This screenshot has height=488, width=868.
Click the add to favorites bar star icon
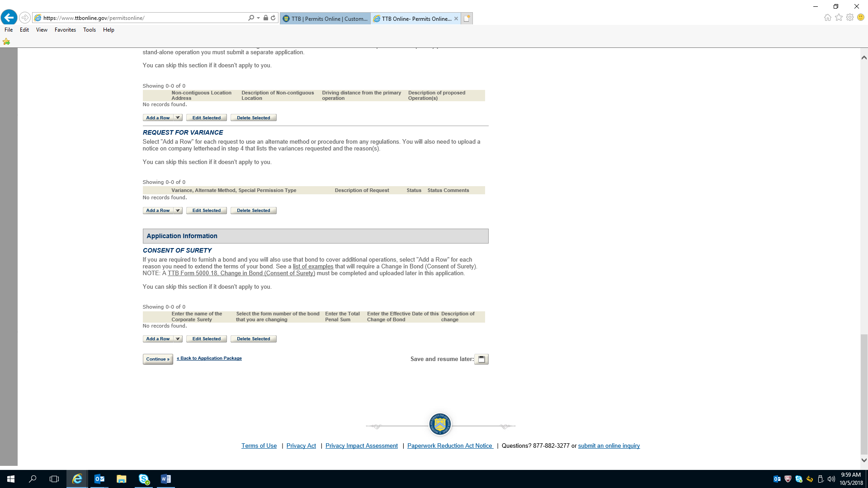(x=6, y=42)
